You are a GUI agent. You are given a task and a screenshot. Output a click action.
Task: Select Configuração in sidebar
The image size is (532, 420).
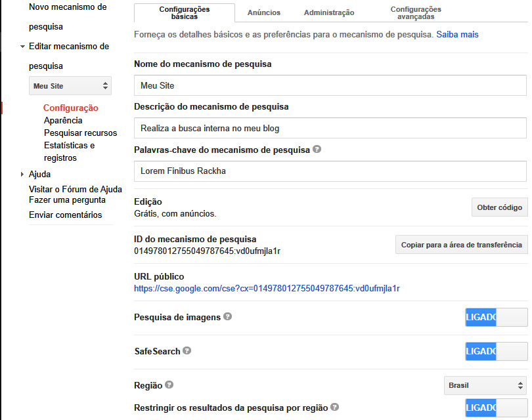(x=71, y=108)
